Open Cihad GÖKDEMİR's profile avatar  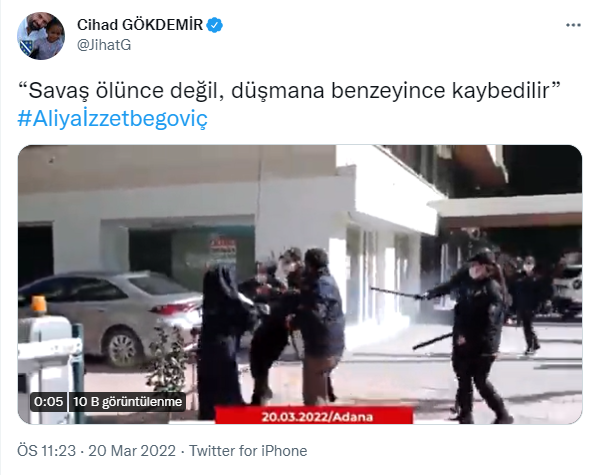tap(41, 36)
